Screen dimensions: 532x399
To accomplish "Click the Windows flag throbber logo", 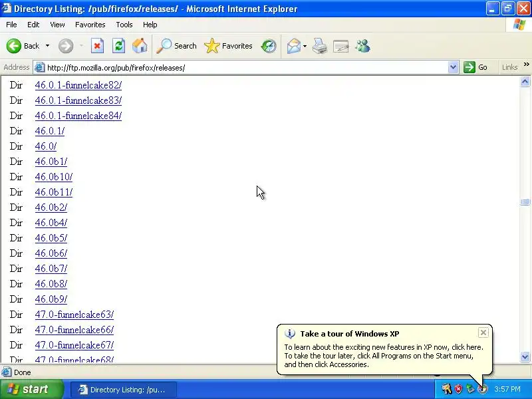I will click(x=519, y=25).
